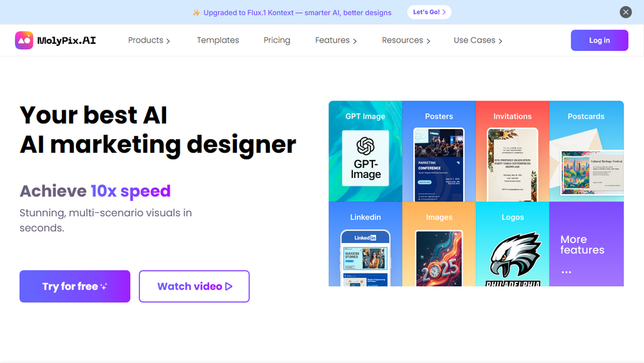Click the banner text about Flux.1 Kontext
The height and width of the screenshot is (363, 644).
coord(298,13)
